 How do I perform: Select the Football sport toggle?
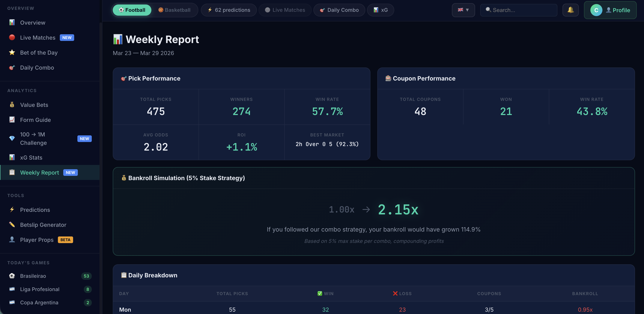click(x=132, y=10)
